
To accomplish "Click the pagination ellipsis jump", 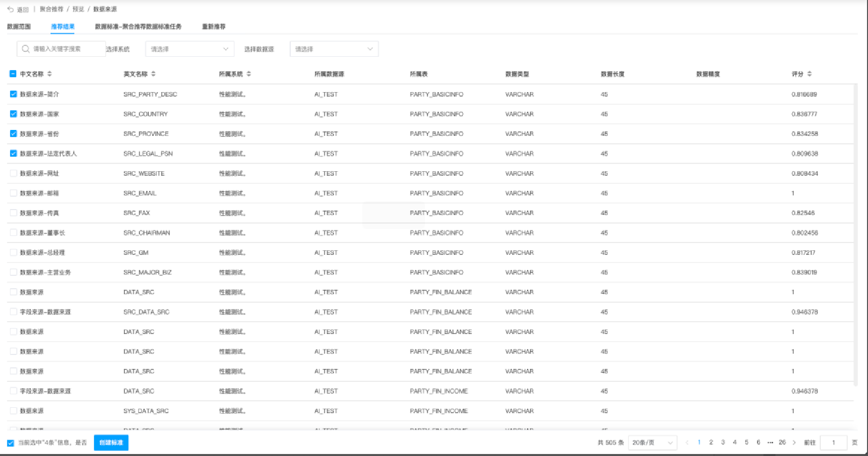I will point(770,443).
